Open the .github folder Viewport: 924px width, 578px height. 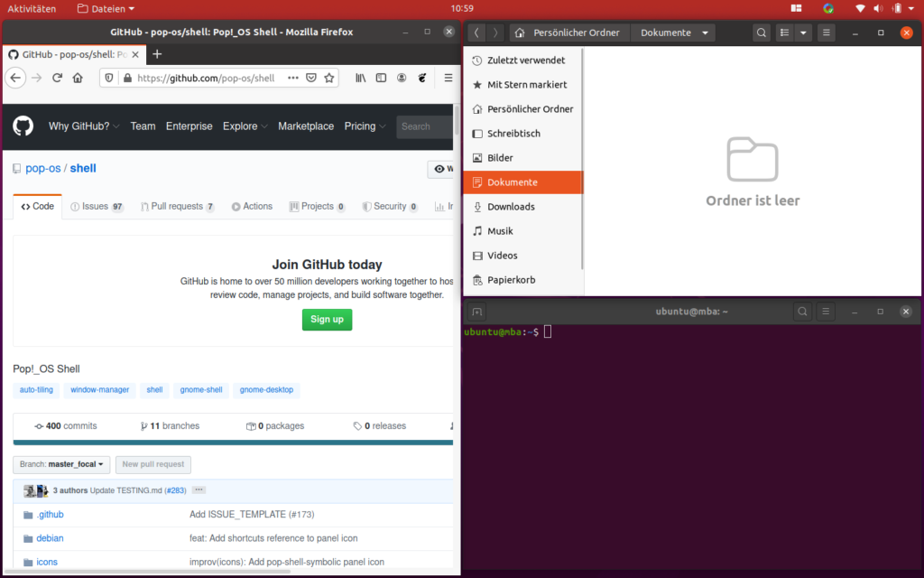coord(51,514)
